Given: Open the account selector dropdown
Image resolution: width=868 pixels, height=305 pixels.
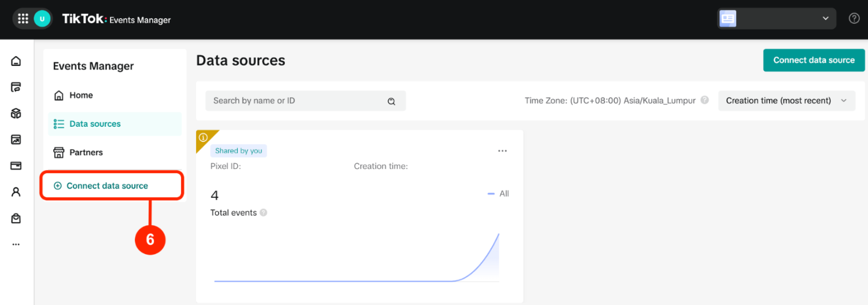Looking at the screenshot, I should click(x=777, y=19).
